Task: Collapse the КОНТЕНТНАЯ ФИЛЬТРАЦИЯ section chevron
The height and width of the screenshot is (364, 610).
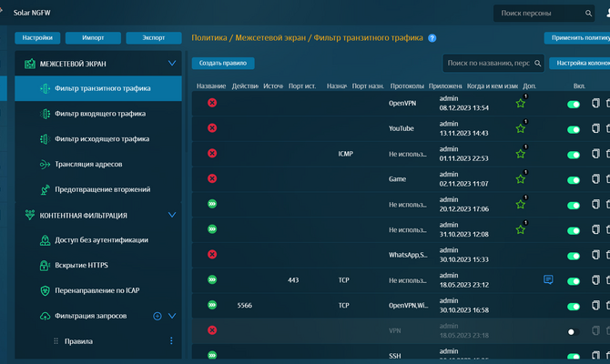Action: [172, 215]
